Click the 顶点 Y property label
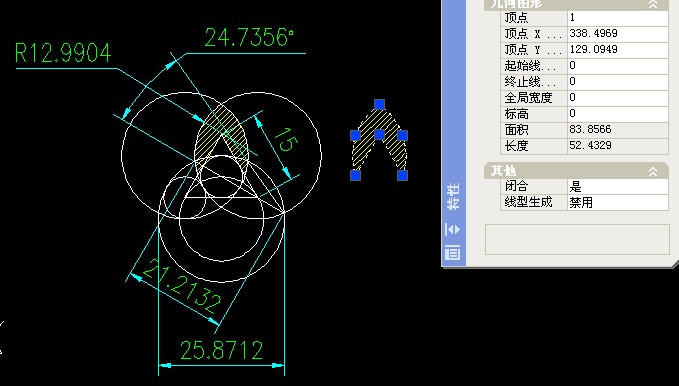Viewport: 679px width, 386px height. coord(533,50)
